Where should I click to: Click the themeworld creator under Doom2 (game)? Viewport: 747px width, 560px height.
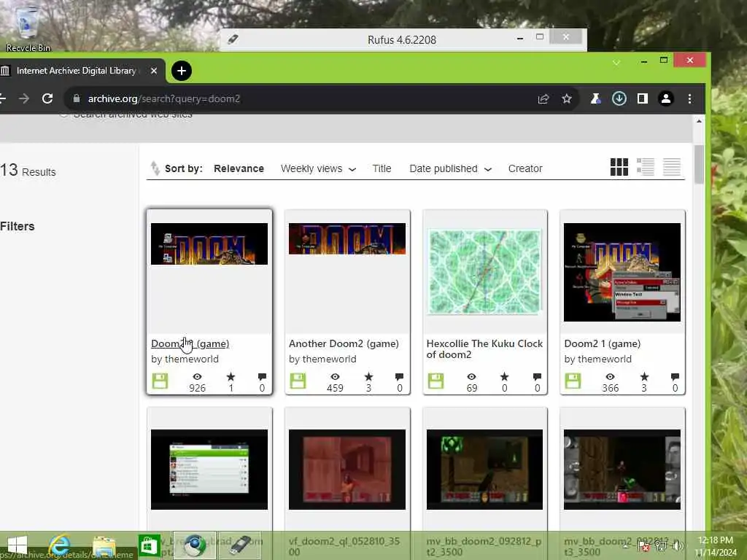[x=192, y=359]
